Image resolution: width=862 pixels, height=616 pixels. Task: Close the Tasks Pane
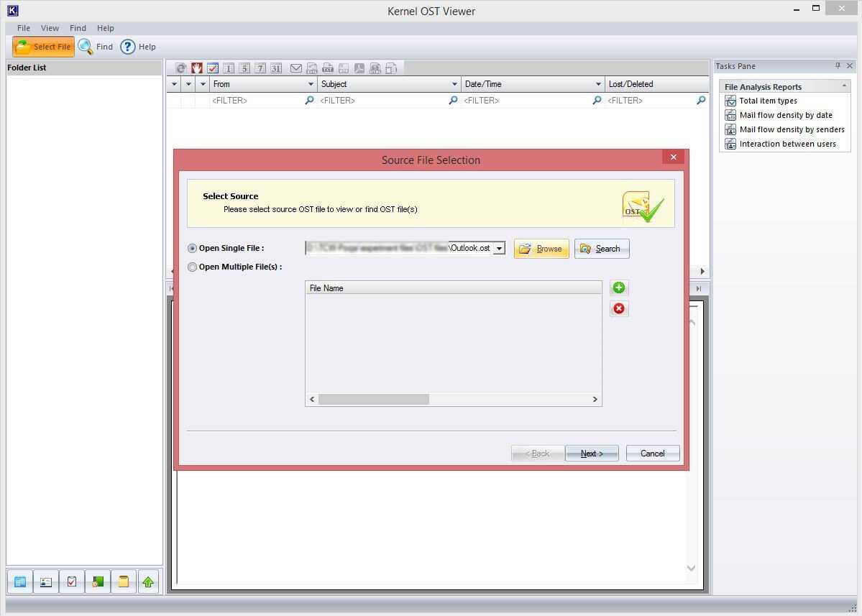[x=850, y=66]
